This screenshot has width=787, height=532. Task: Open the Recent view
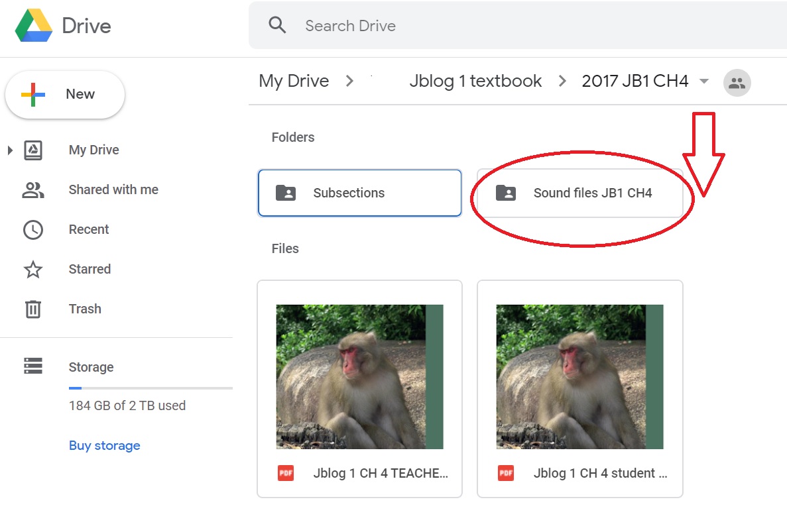pos(89,229)
